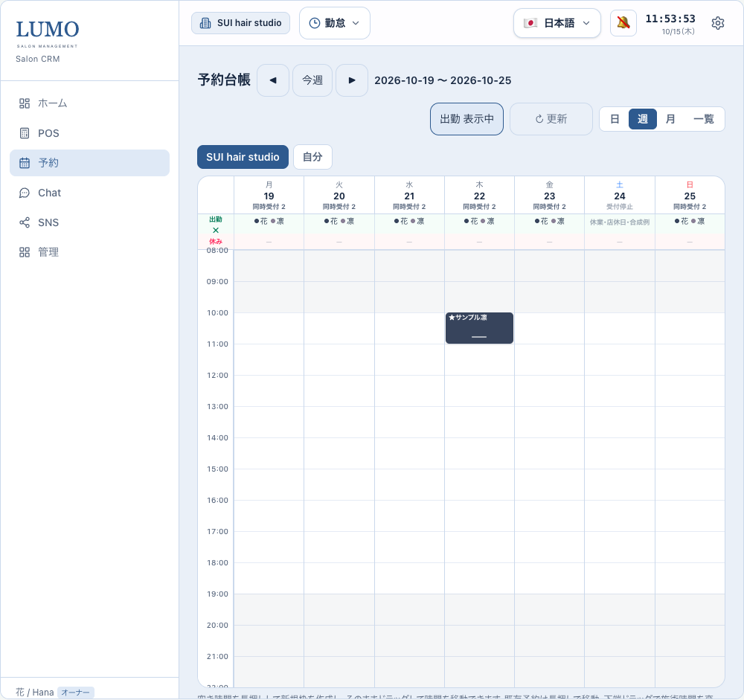Open POS in the sidebar
744x700 pixels.
(90, 133)
